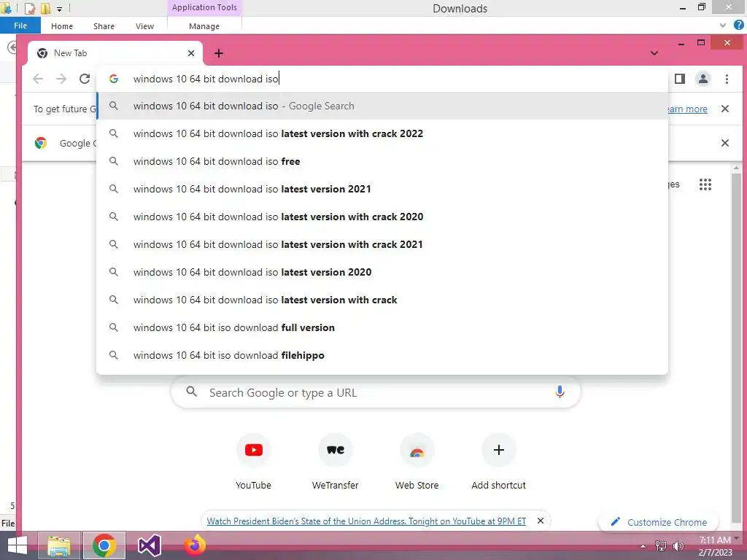Screen dimensions: 747x560
Task: Open Chrome profile avatar icon
Action: pos(703,79)
